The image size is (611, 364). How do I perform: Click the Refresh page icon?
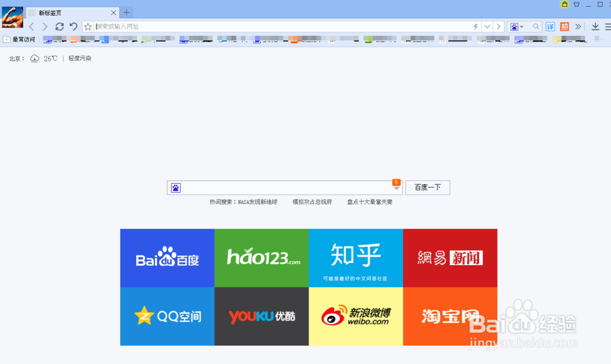[59, 27]
